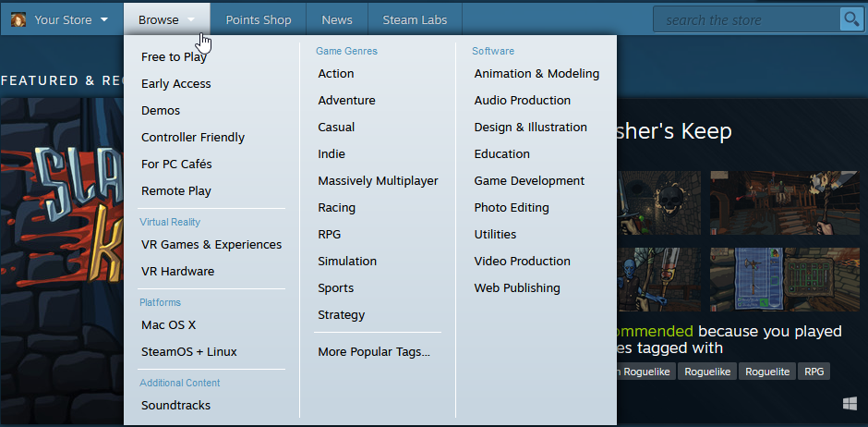The width and height of the screenshot is (868, 427).
Task: Open Soundtracks
Action: 175,406
